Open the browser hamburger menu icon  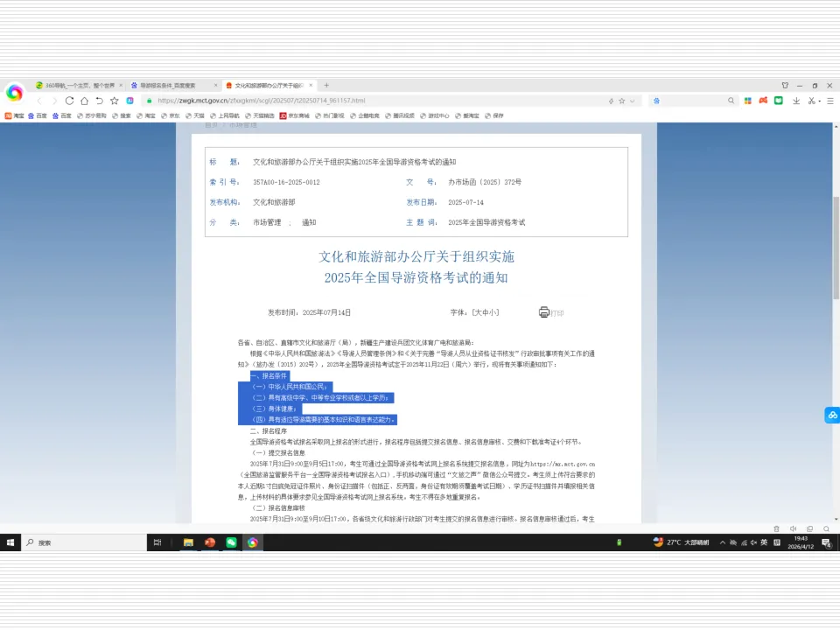(x=829, y=100)
